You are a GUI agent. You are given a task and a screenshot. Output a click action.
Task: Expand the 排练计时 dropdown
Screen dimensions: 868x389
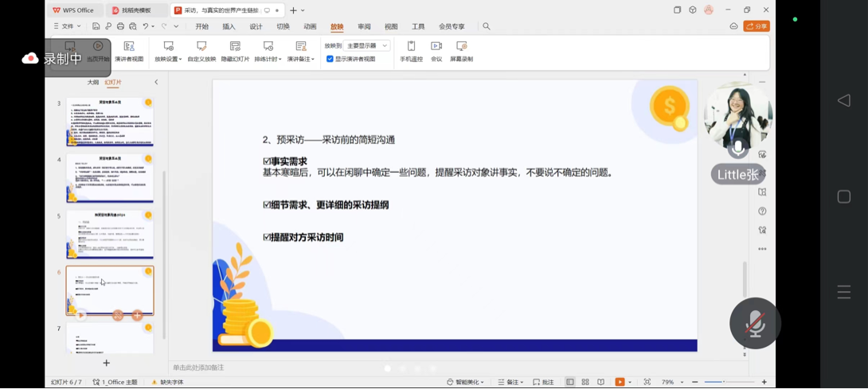(280, 60)
